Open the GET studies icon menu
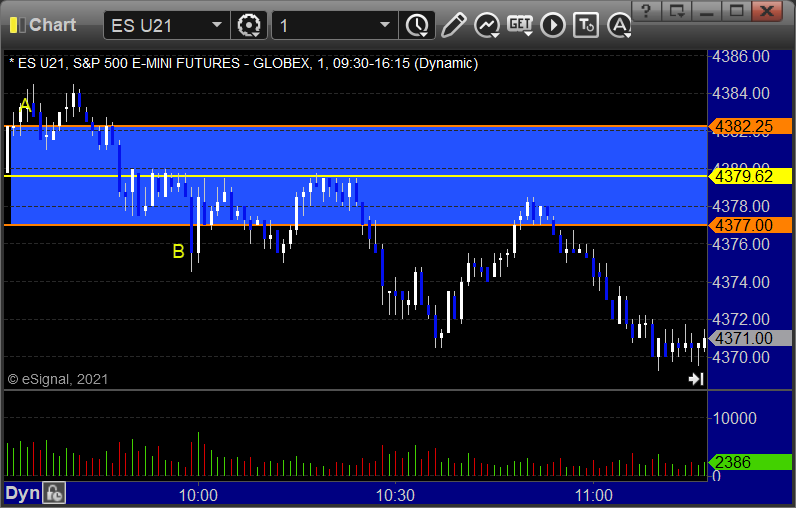Screen dimensions: 796x508 [520, 25]
